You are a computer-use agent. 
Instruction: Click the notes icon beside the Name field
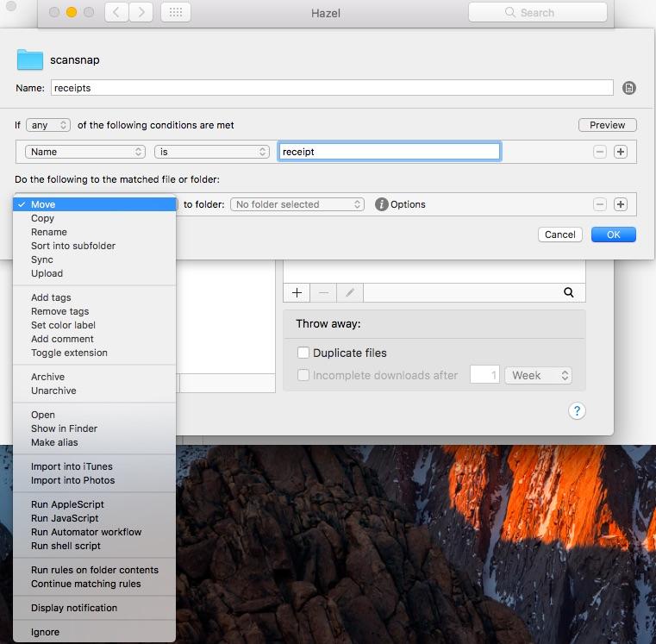[629, 88]
